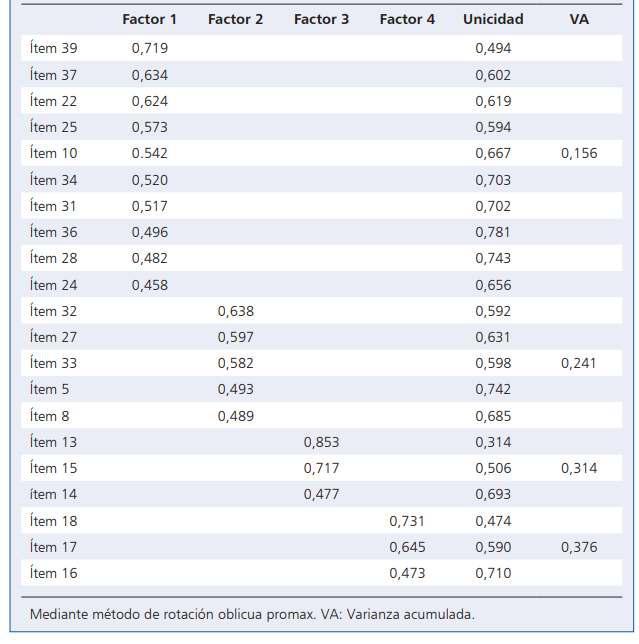Click the 0,781 uniqueness for Ítem 36
The width and height of the screenshot is (639, 644).
493,232
